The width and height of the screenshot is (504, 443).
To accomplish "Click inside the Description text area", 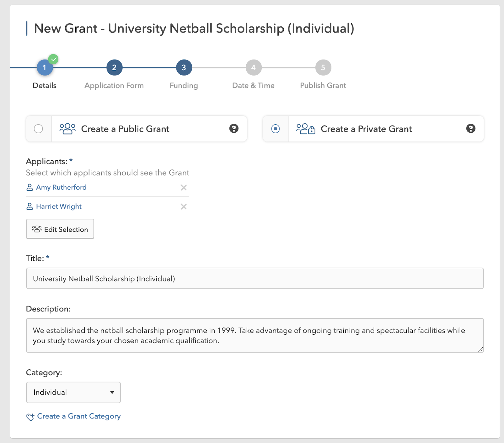I will pos(255,335).
